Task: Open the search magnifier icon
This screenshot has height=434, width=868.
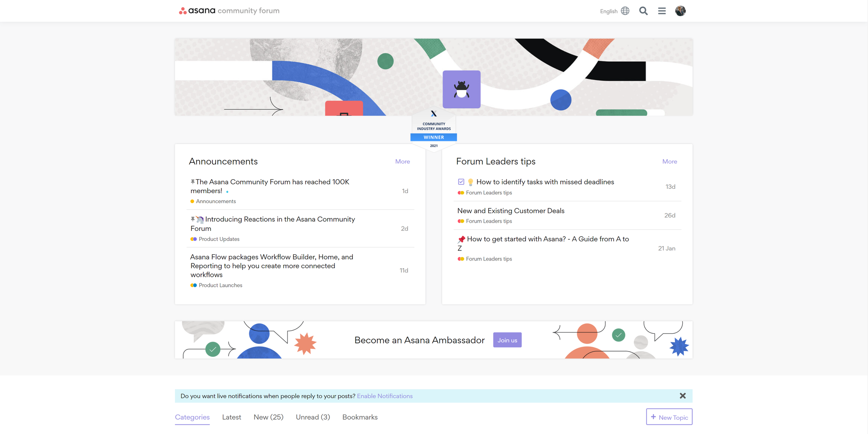Action: point(643,11)
